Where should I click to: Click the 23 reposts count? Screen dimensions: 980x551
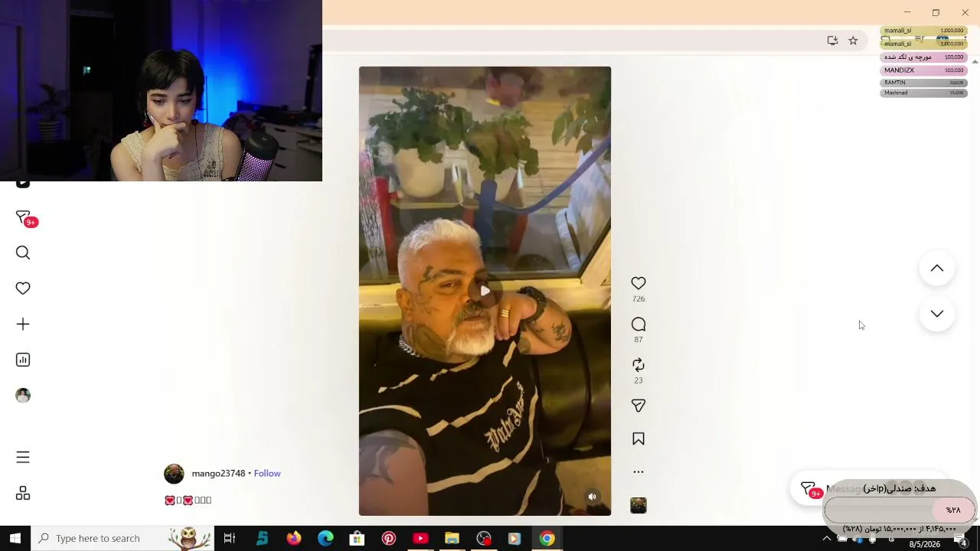tap(639, 380)
